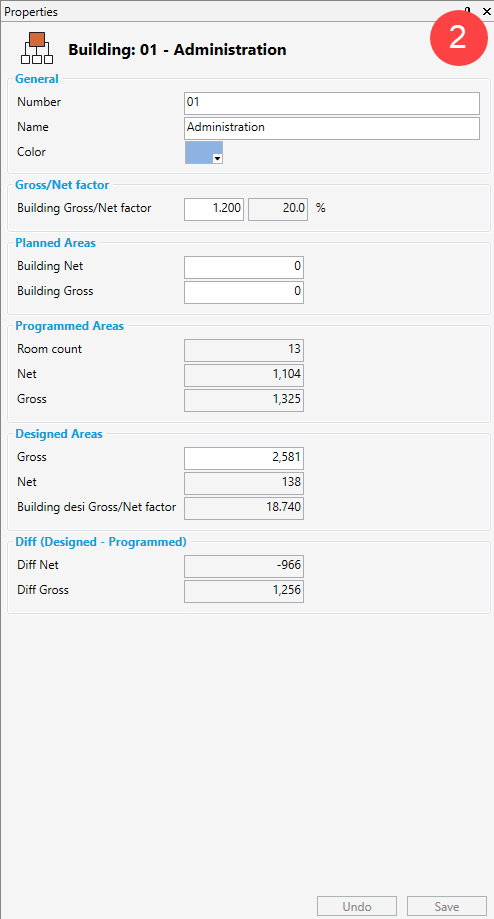
Task: Edit the building Number field
Action: coord(332,103)
